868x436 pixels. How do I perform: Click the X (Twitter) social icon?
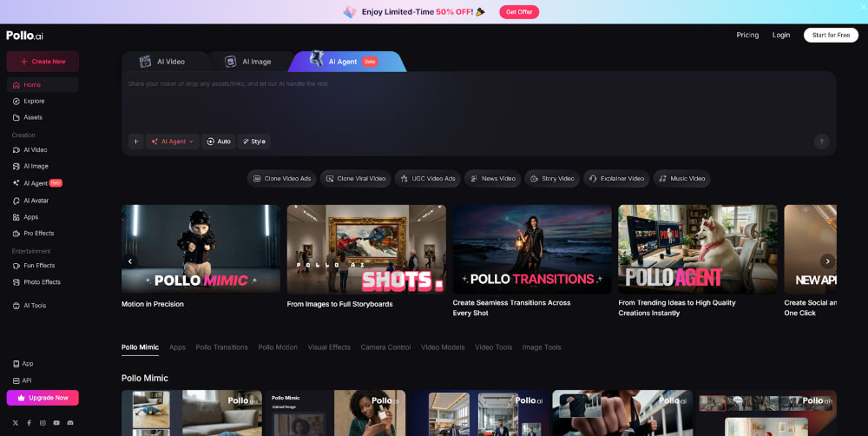pyautogui.click(x=16, y=423)
